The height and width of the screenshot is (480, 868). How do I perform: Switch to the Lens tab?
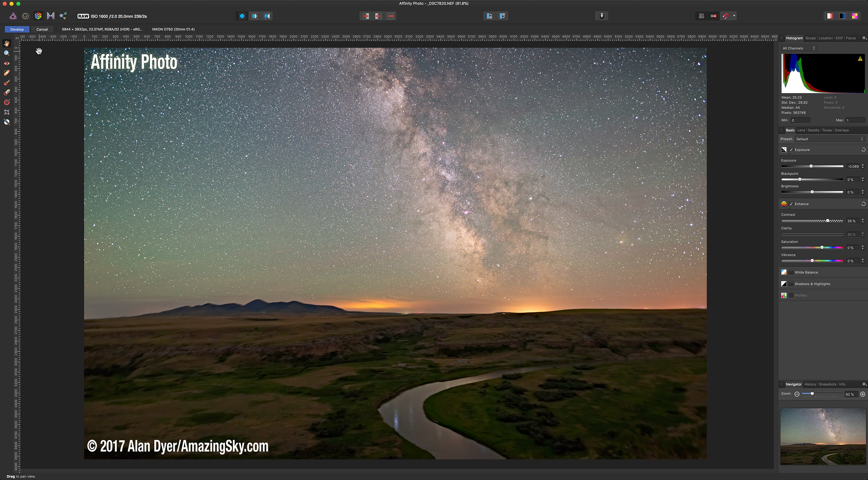click(801, 130)
